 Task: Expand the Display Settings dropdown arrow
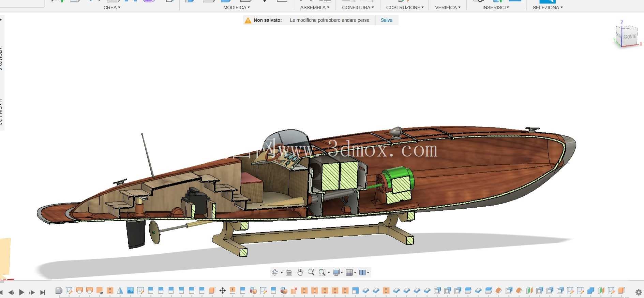[342, 272]
